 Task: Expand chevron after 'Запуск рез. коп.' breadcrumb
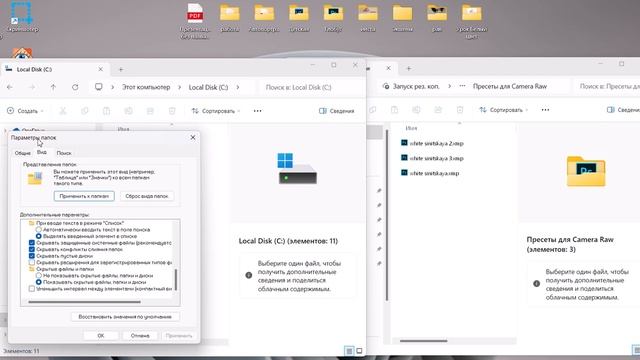point(449,86)
